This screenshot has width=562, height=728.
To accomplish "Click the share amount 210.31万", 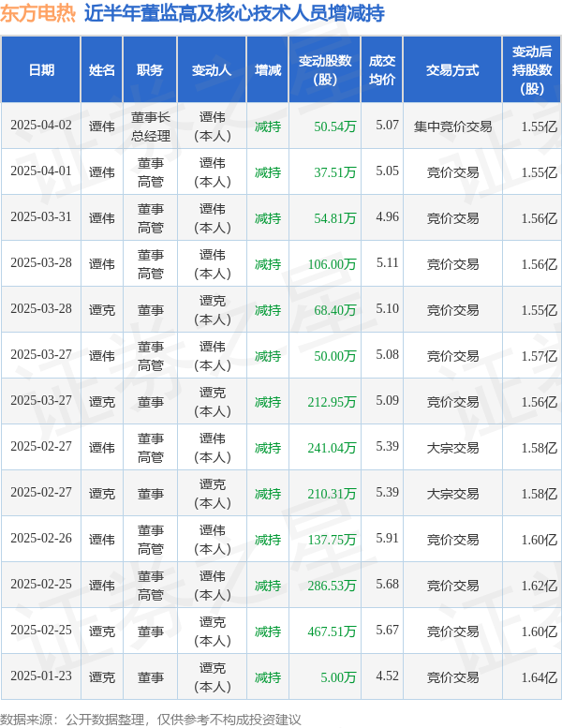I will (x=332, y=494).
